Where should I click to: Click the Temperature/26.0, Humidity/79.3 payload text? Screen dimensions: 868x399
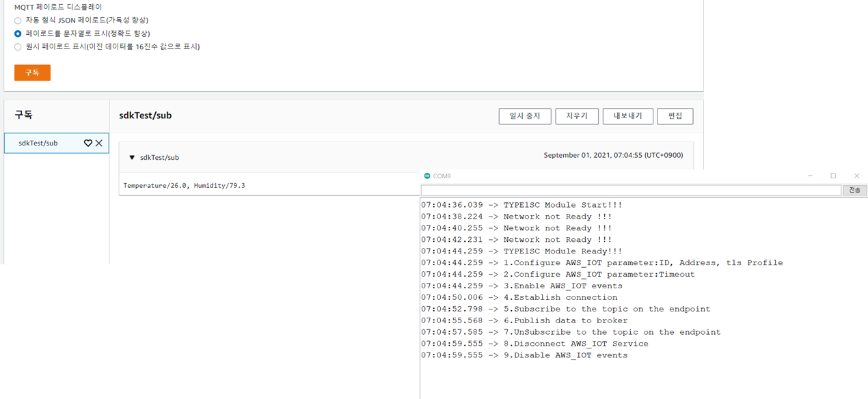tap(184, 185)
